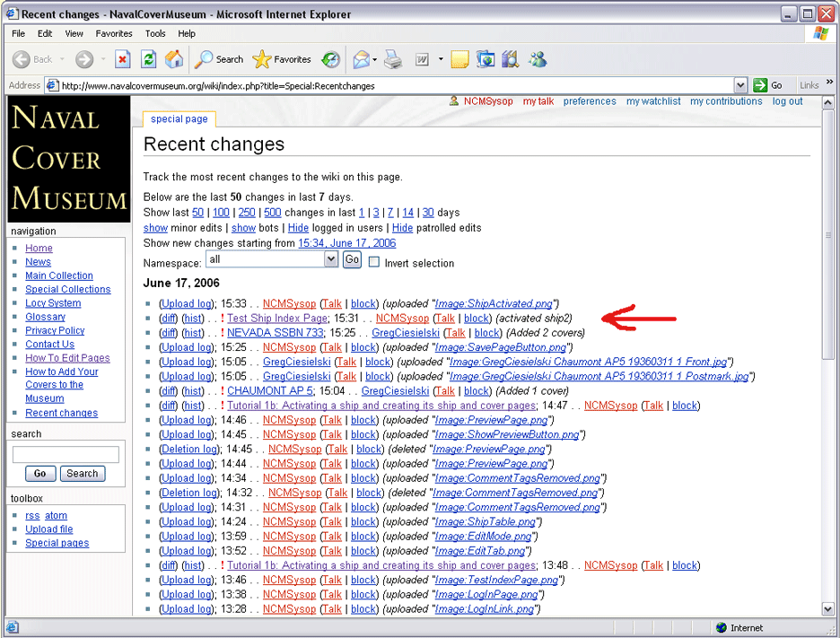The image size is (840, 638).
Task: Go to the Home page icon
Action: coord(174,59)
